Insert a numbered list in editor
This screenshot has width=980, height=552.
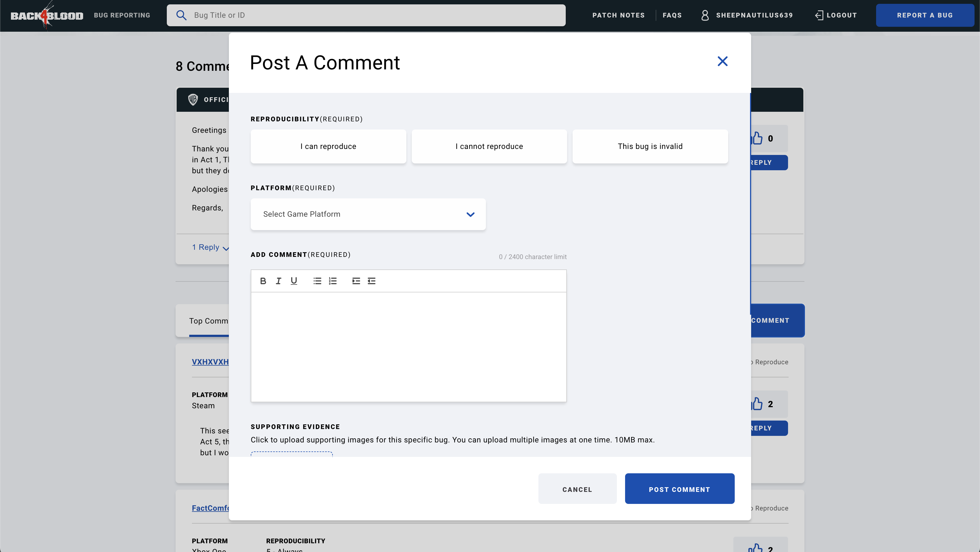point(333,281)
